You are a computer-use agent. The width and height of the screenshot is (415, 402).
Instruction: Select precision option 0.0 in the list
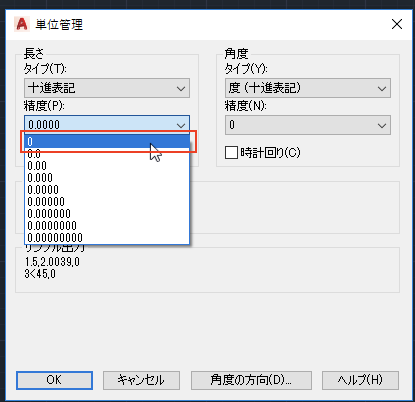click(x=107, y=154)
